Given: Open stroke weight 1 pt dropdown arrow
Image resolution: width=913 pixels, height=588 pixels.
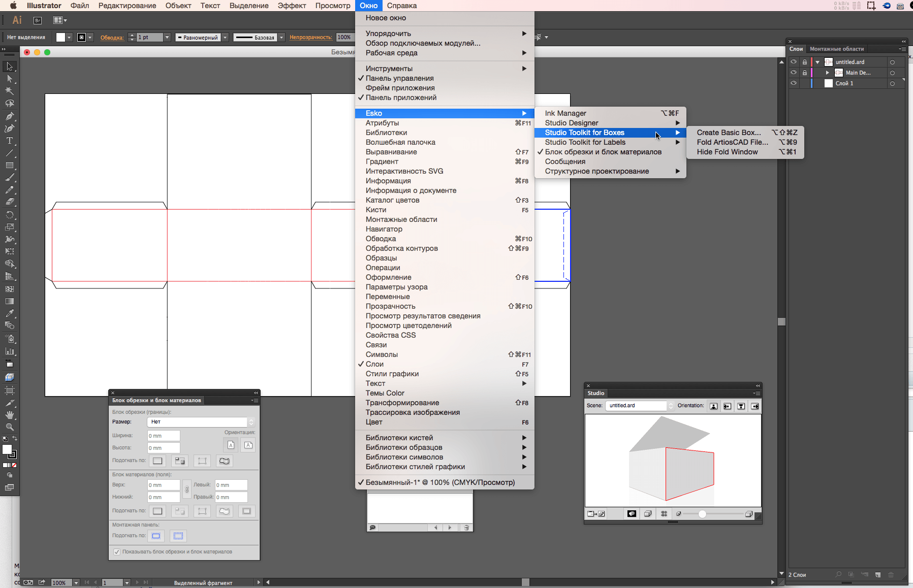Looking at the screenshot, I should coord(167,37).
